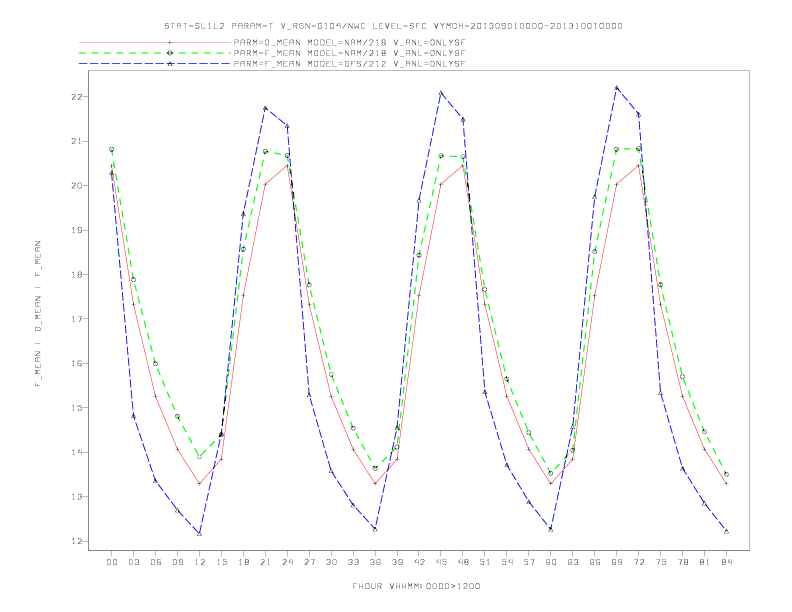Click green NAM circle point at hour 06
Image resolution: width=792 pixels, height=612 pixels.
(x=156, y=364)
